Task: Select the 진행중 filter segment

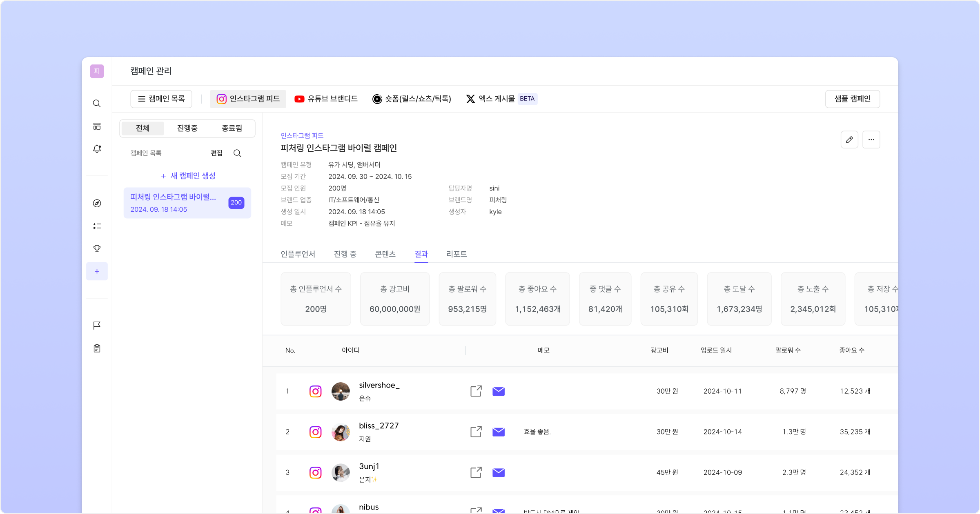Action: click(x=187, y=128)
